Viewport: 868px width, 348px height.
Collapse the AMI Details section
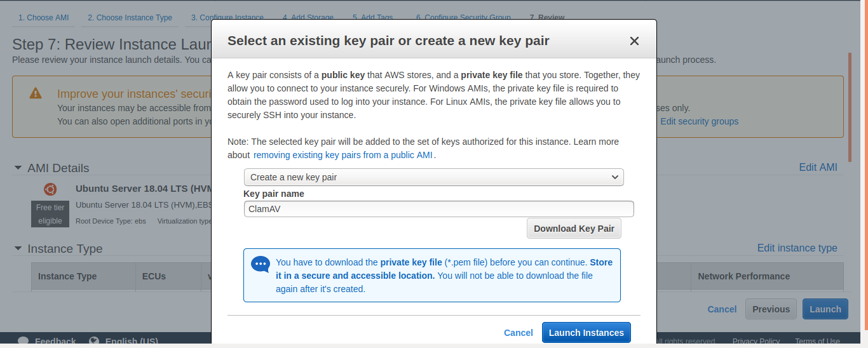18,168
